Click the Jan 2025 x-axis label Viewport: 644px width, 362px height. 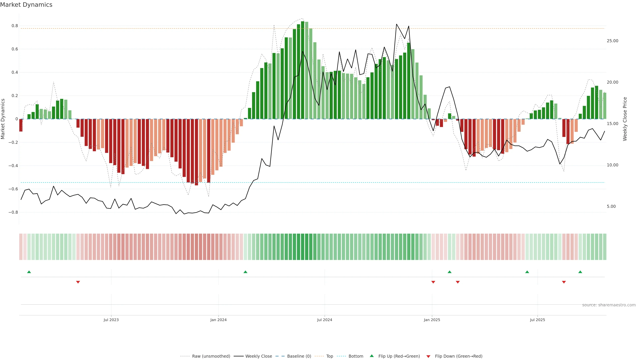432,320
